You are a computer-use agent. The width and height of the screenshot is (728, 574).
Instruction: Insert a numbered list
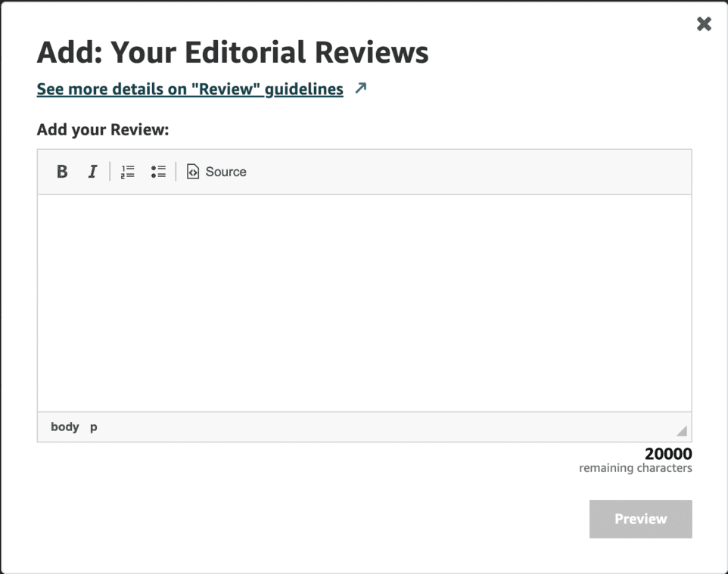[128, 172]
